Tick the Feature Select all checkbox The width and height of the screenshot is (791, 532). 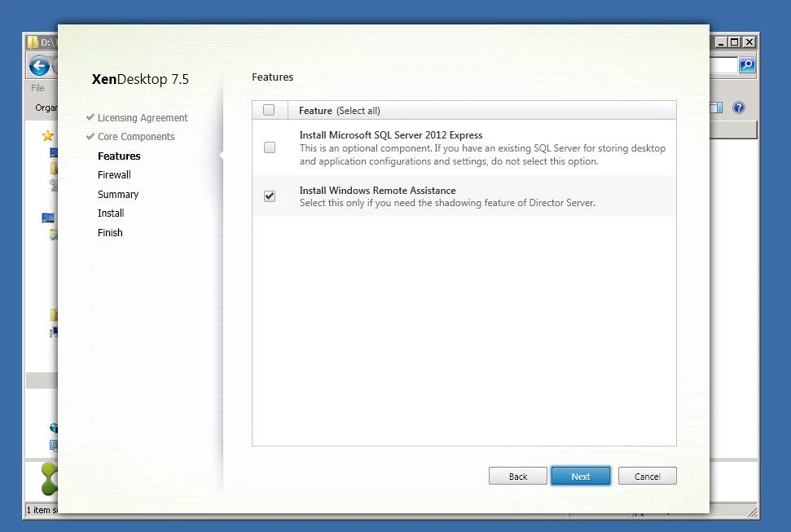pos(269,110)
